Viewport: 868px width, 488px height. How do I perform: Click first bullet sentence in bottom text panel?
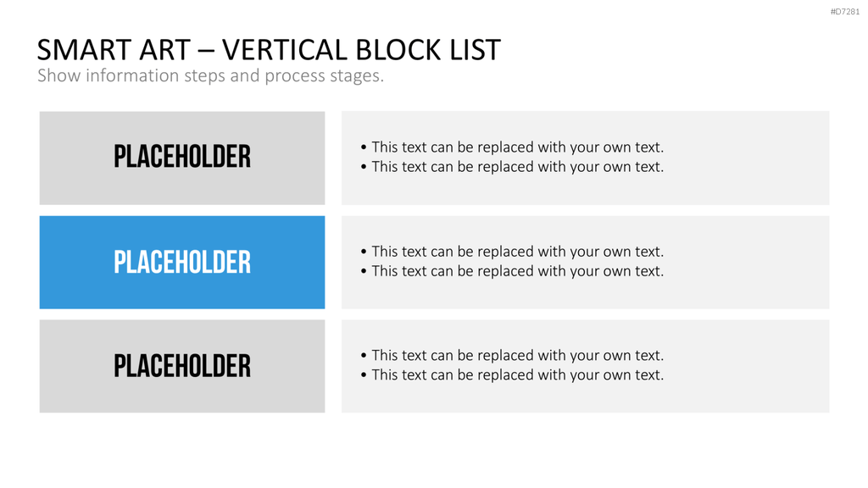pyautogui.click(x=518, y=355)
